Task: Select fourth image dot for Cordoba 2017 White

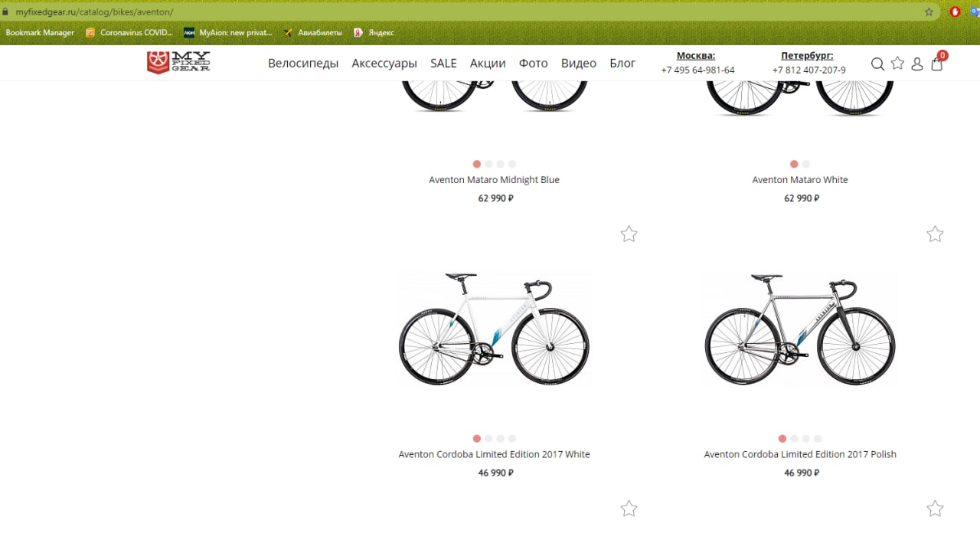Action: [512, 439]
